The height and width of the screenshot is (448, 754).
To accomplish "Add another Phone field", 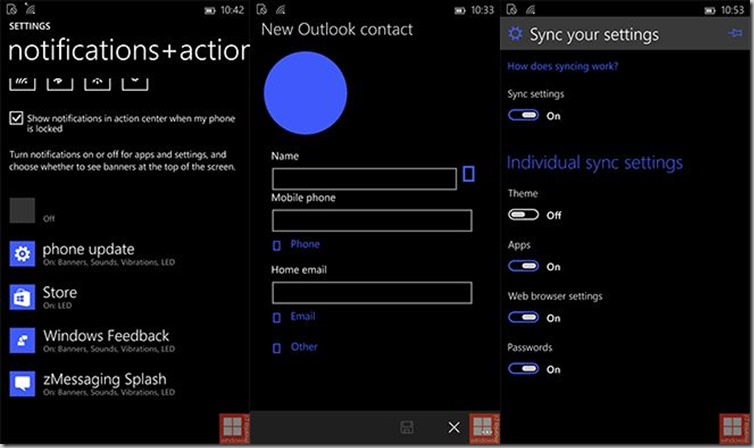I will [x=305, y=244].
